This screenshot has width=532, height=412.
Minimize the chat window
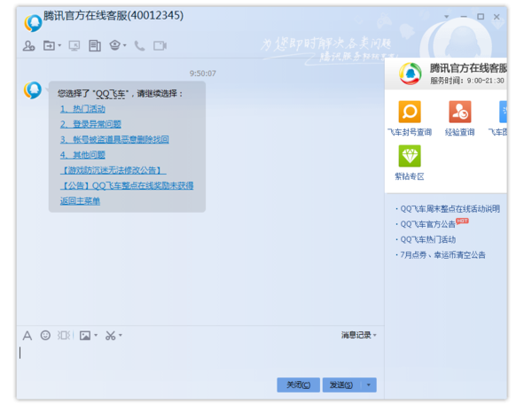click(x=464, y=17)
